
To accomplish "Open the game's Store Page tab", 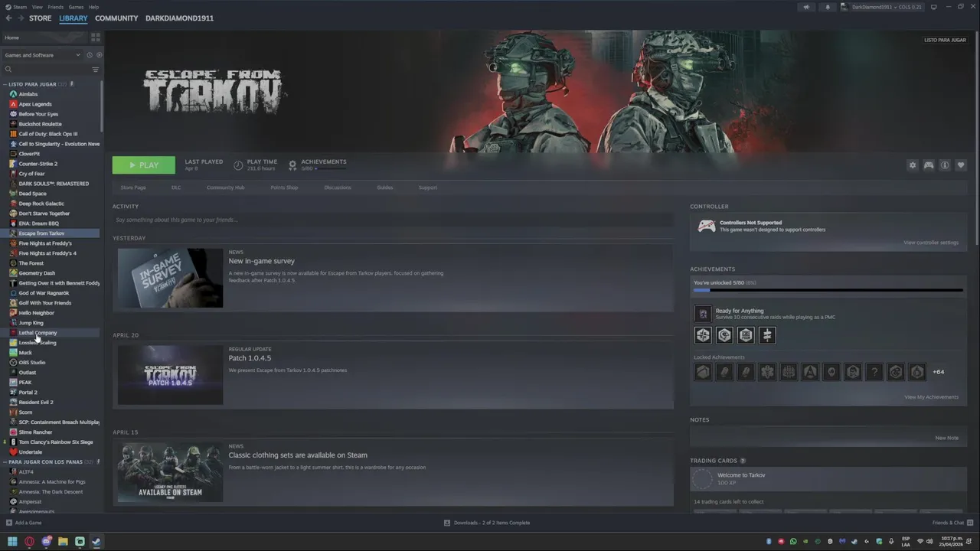I will [133, 187].
